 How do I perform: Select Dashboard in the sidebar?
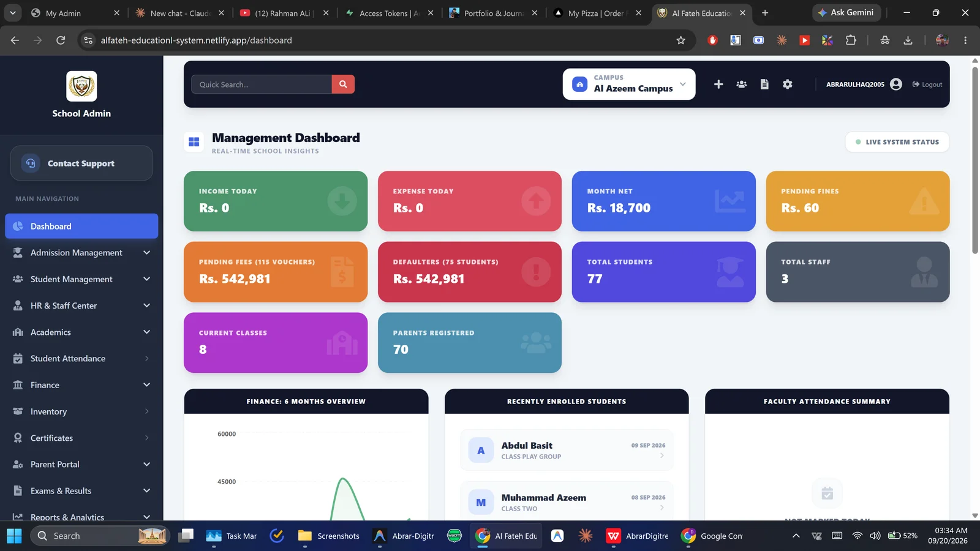coord(81,227)
